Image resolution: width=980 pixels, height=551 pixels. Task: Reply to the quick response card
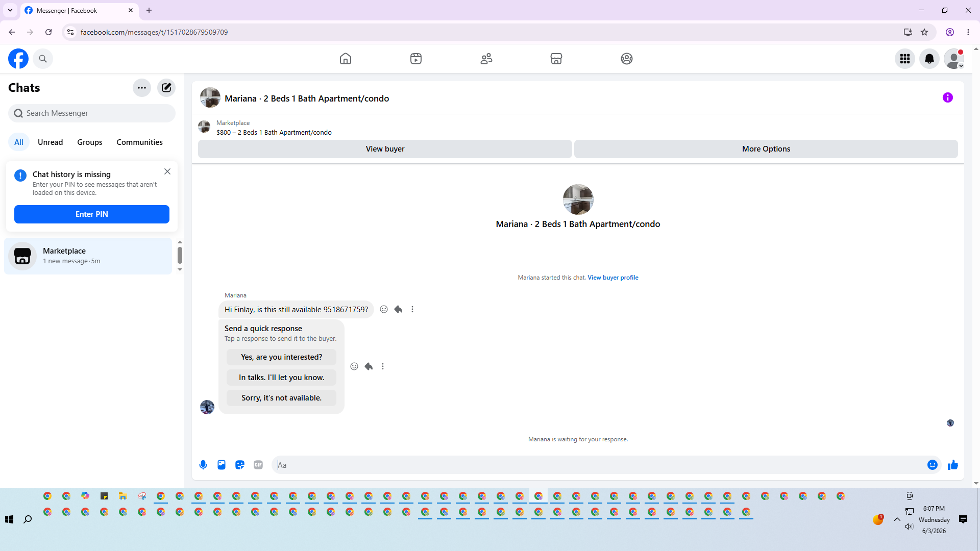(x=369, y=366)
